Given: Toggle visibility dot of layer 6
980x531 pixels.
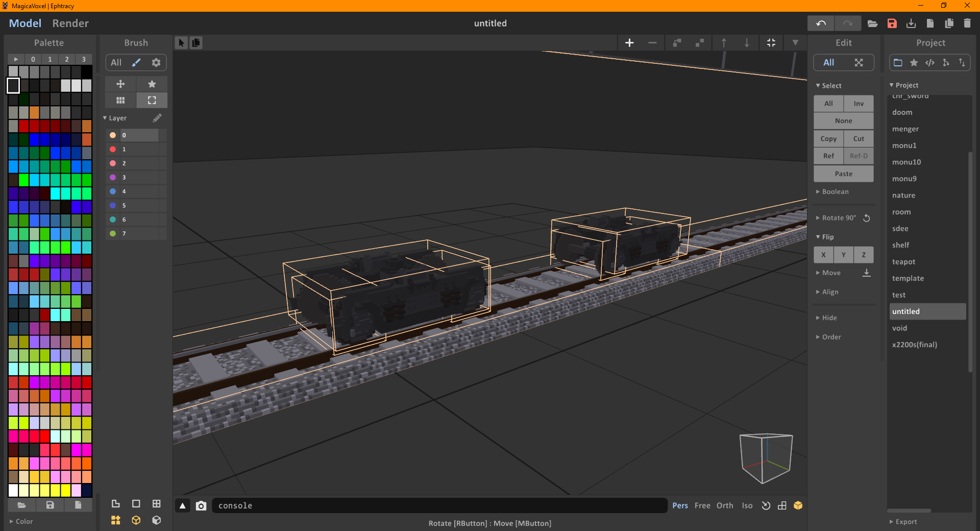Looking at the screenshot, I should pyautogui.click(x=113, y=220).
